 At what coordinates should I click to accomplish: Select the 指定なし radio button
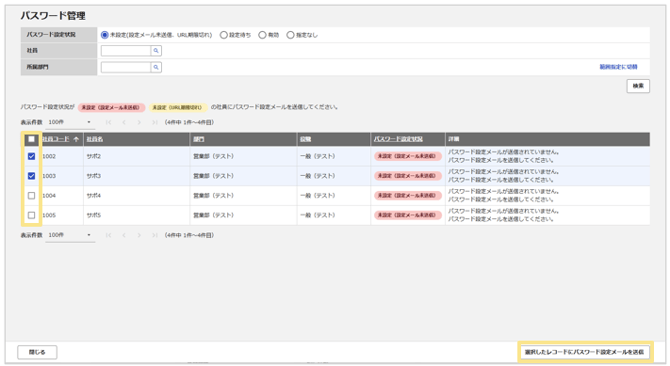[291, 35]
